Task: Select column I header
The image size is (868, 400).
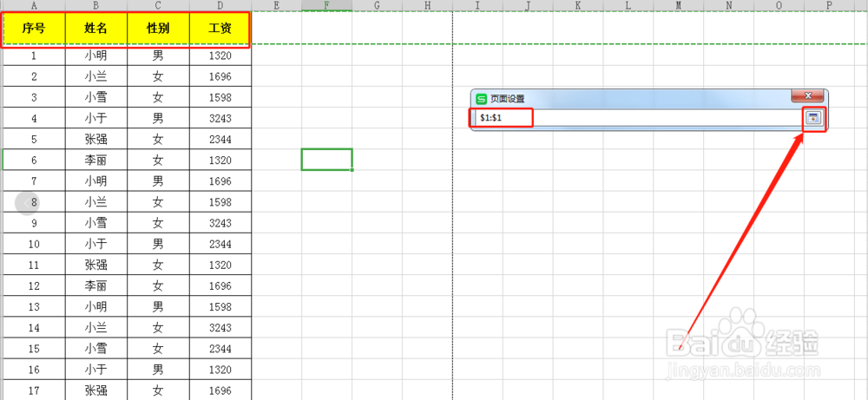Action: (477, 5)
